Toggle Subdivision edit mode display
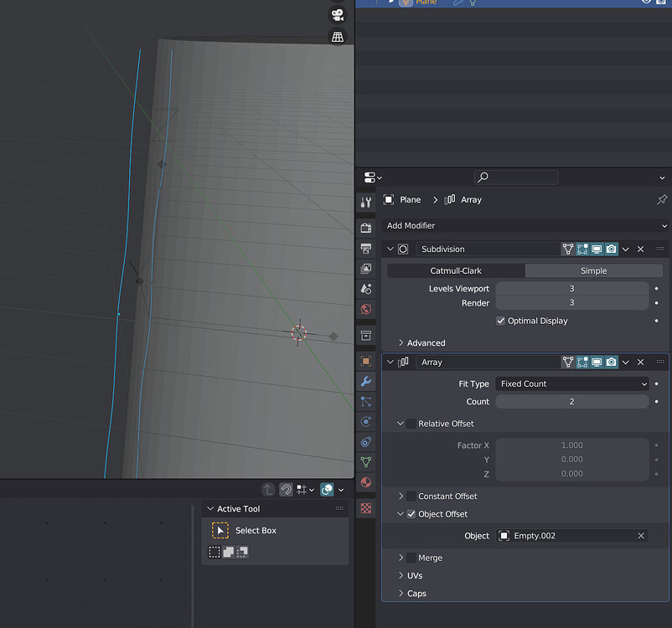This screenshot has width=672, height=628. (x=582, y=249)
